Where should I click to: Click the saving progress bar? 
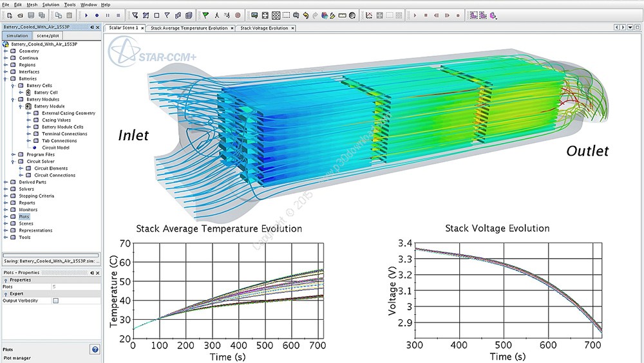51,255
